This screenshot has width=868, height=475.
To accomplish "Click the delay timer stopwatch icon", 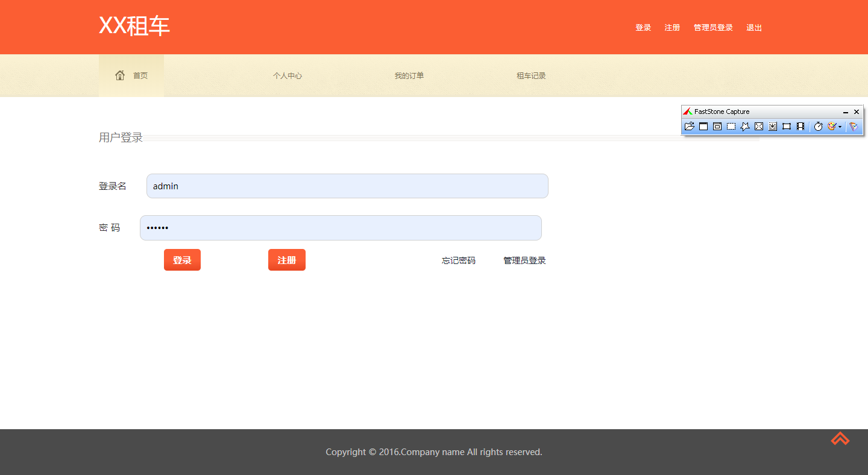I will pos(818,127).
